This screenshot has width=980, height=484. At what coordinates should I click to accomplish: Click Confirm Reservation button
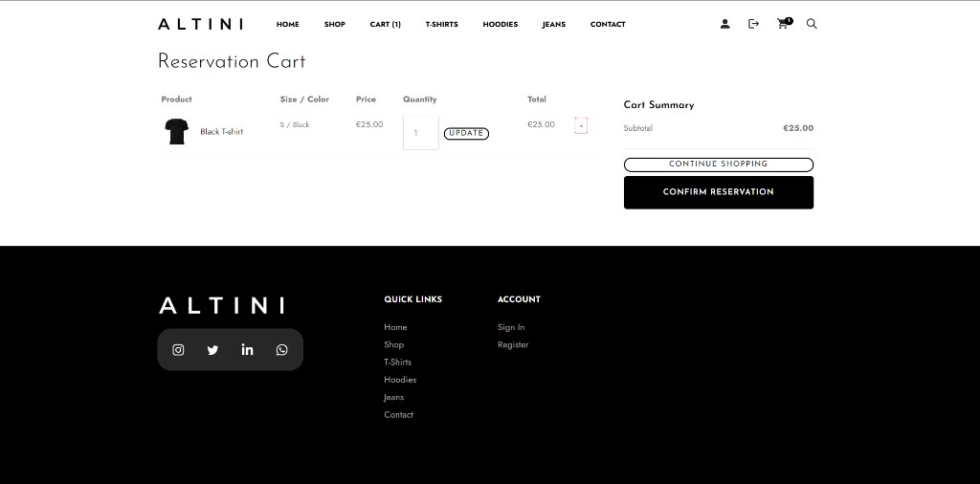pos(718,192)
